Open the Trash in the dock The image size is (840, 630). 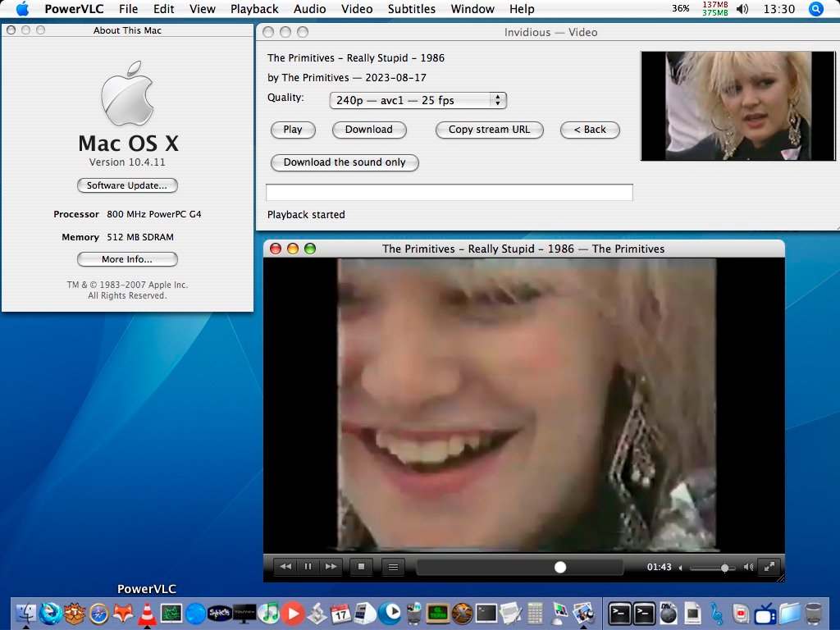(x=813, y=614)
